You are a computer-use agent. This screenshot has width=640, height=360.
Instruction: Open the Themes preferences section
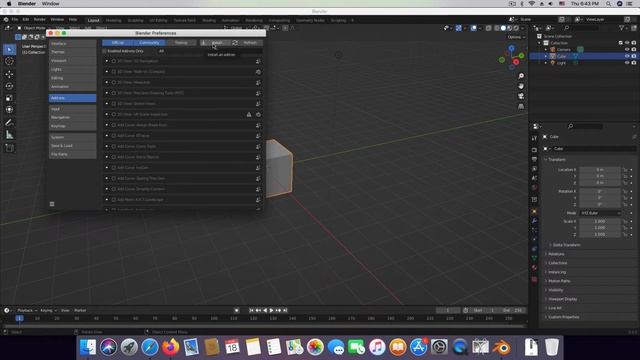click(x=73, y=52)
